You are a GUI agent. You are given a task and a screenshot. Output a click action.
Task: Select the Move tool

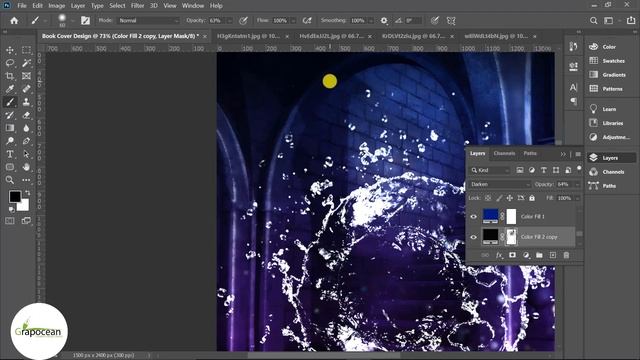[10, 50]
